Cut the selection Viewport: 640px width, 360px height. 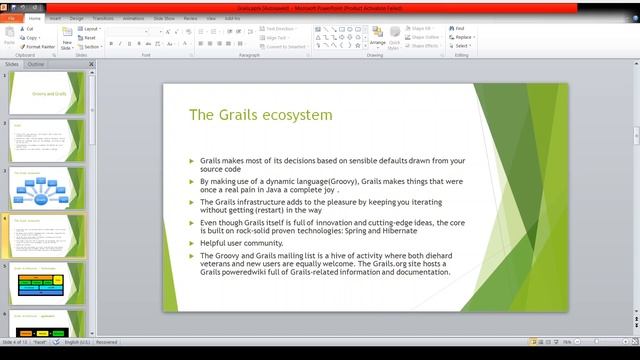click(x=27, y=29)
